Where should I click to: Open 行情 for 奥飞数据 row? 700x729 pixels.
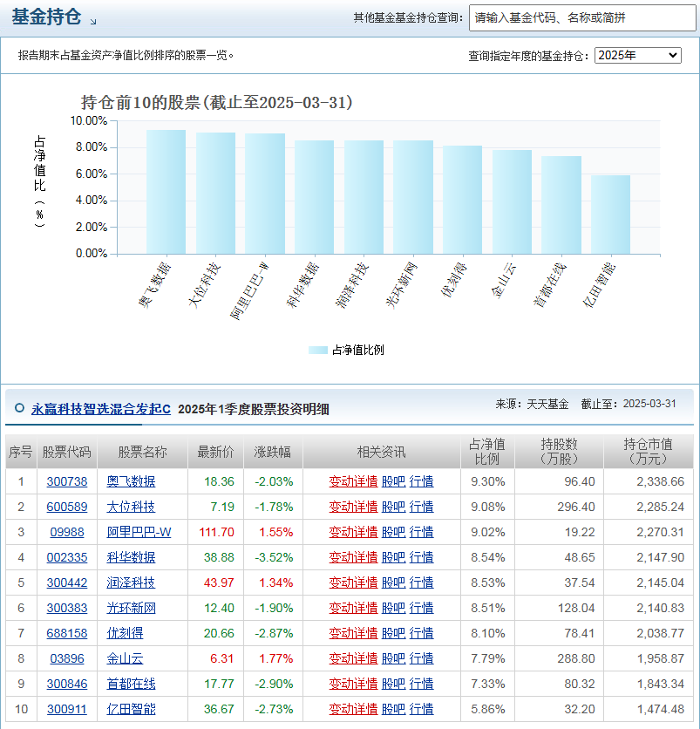pyautogui.click(x=422, y=481)
